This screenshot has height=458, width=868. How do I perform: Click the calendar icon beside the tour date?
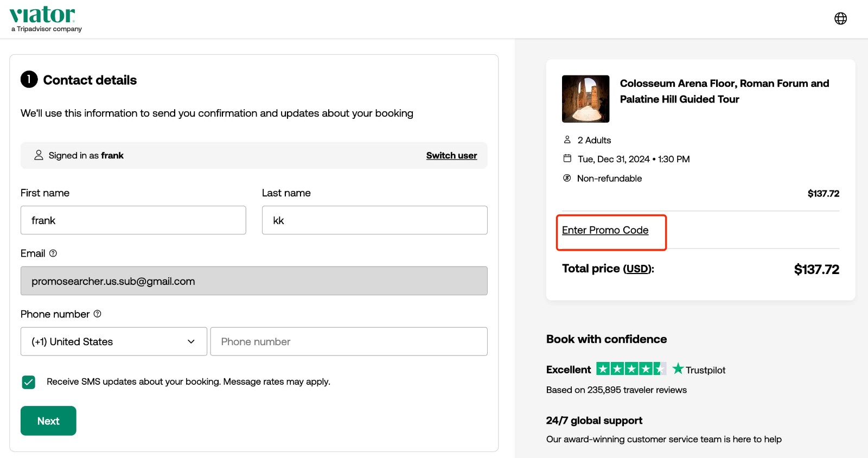(x=567, y=158)
